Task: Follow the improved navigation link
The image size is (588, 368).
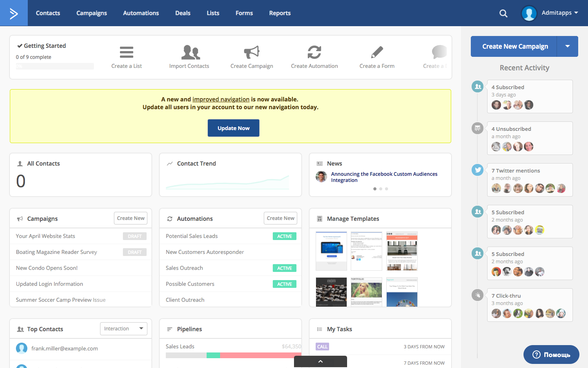Action: click(221, 99)
